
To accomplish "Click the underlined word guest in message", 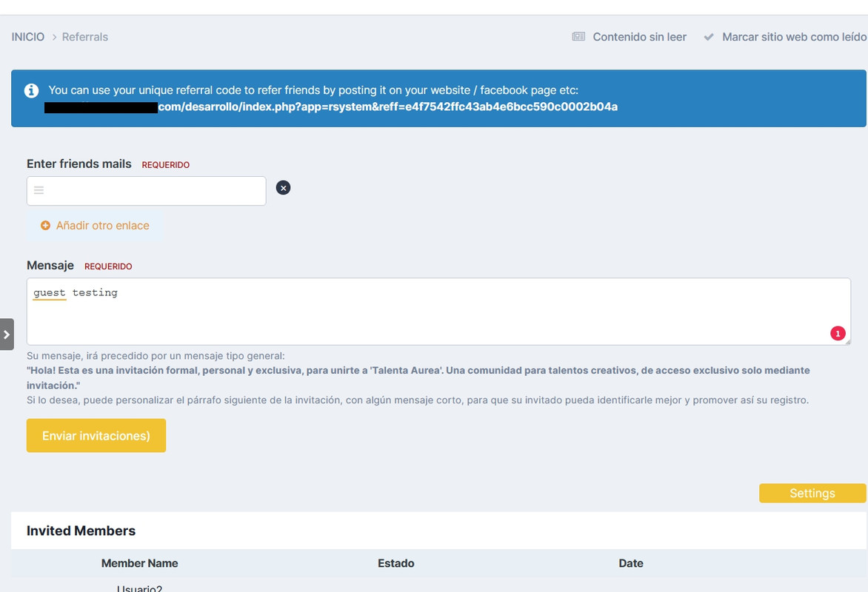I will [x=50, y=293].
